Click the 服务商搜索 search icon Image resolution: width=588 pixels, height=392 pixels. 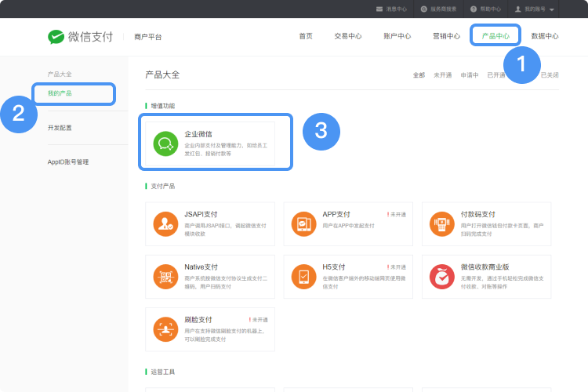(x=423, y=9)
